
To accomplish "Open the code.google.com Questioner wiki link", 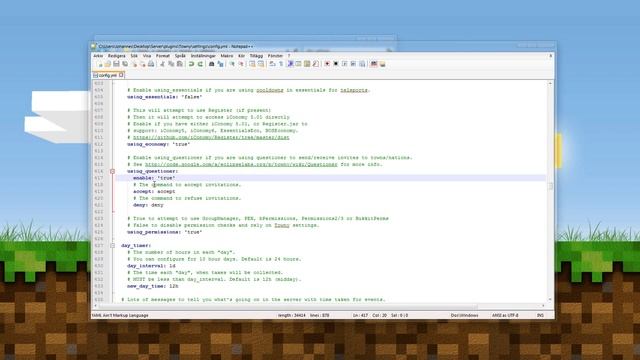I will point(241,164).
